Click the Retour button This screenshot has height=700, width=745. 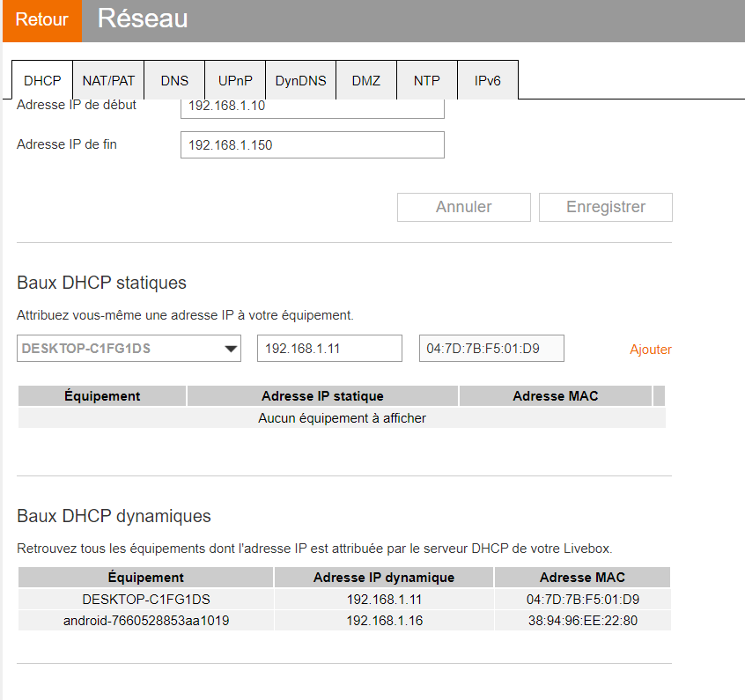coord(41,20)
